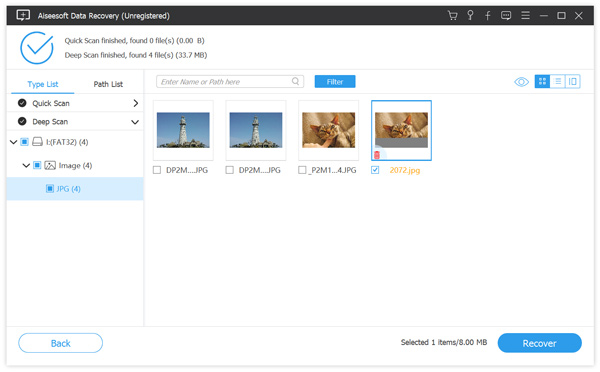Open the Facebook share icon

click(488, 16)
